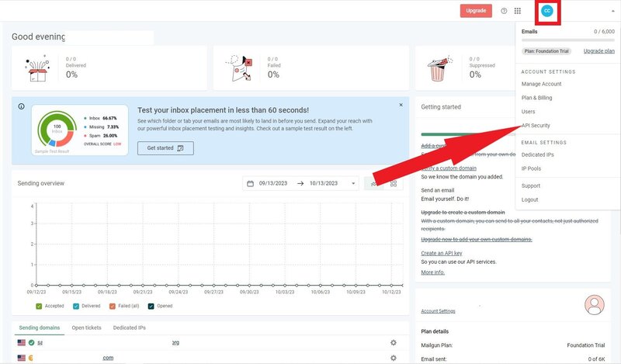Expand the date range dropdown arrow

(x=353, y=183)
